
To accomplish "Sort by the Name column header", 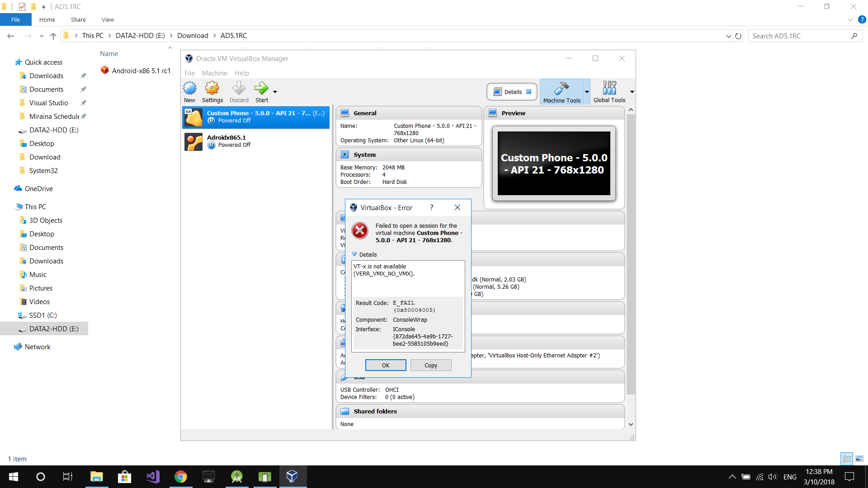I will (109, 53).
